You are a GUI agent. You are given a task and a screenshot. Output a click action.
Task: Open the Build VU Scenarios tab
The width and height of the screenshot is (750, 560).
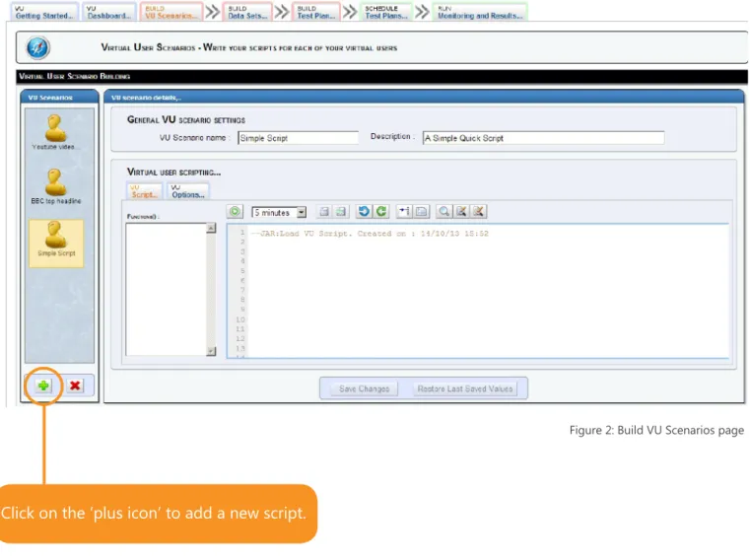tap(171, 12)
